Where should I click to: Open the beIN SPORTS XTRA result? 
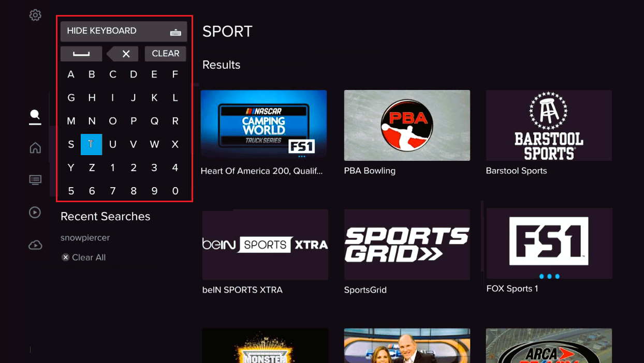coord(265,244)
